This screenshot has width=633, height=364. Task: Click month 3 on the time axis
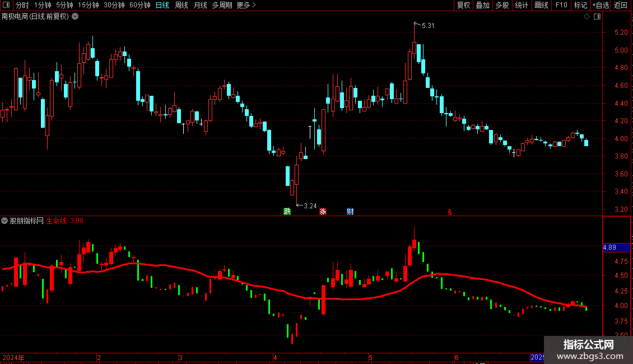pos(180,357)
